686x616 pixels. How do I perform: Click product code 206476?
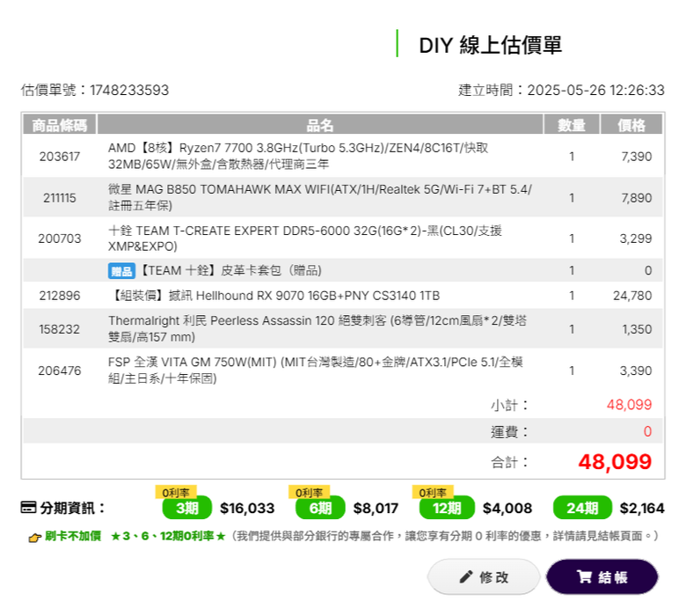coord(60,370)
